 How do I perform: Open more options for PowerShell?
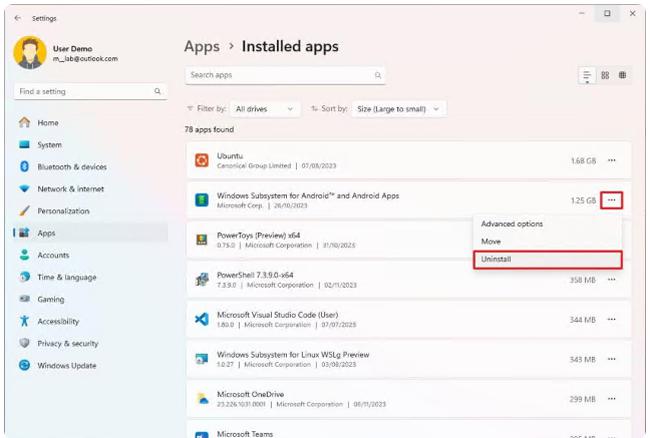click(x=612, y=279)
